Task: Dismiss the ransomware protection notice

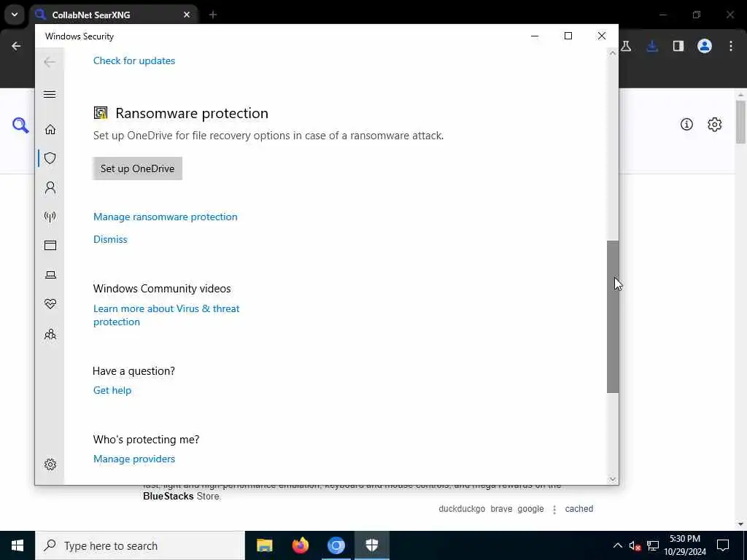Action: (110, 239)
